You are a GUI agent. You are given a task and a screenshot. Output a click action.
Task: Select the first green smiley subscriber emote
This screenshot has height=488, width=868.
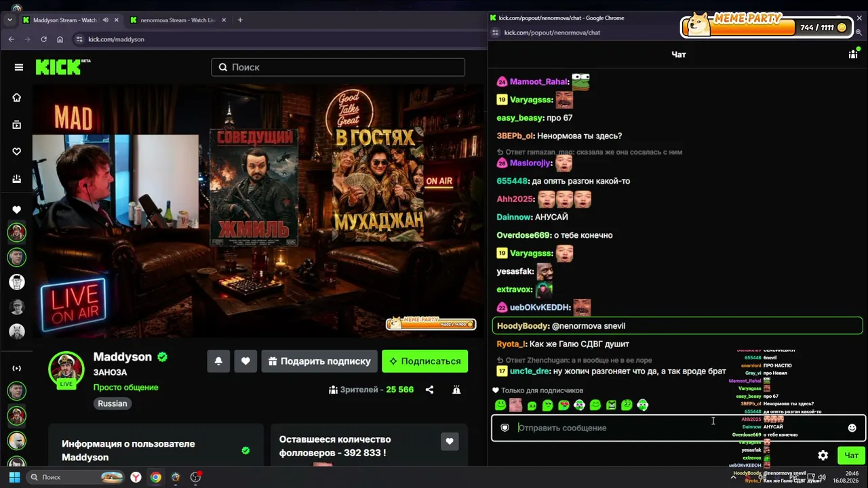[500, 405]
